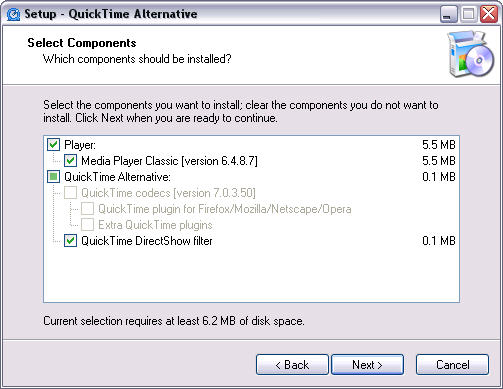Viewport: 503px width, 389px height.
Task: Select 'QuickTime DirectShow filter' label
Action: click(147, 241)
